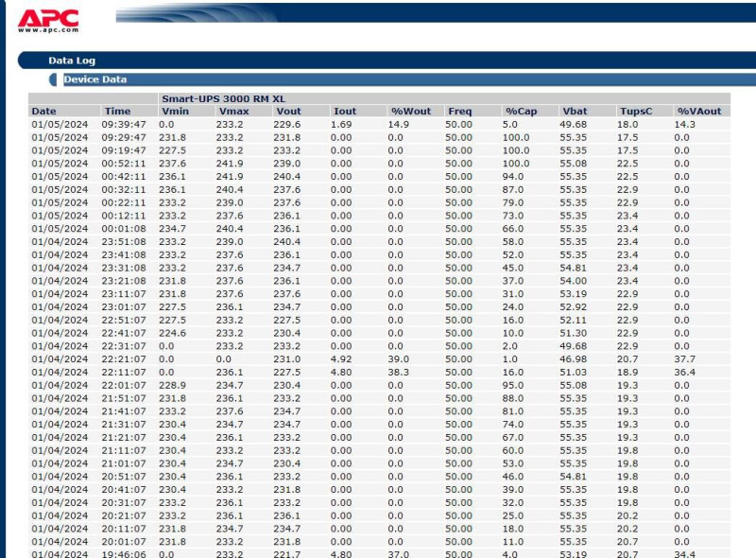Select the time 21:11:07 cell
Viewport: 756px width, 558px height.
[x=124, y=450]
